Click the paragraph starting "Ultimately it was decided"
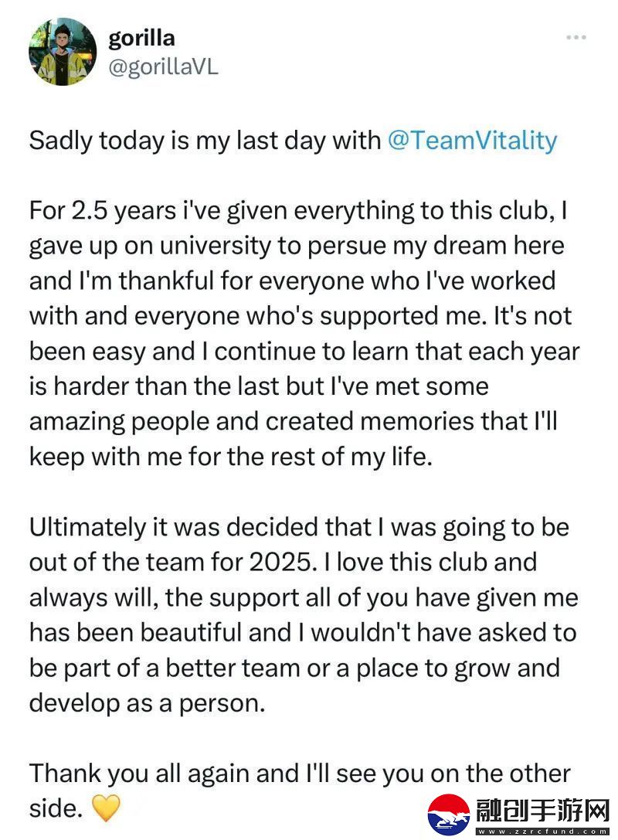 coord(304,615)
